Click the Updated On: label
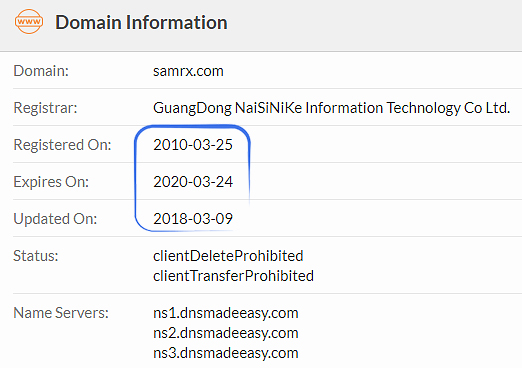The width and height of the screenshot is (522, 368). pos(55,219)
